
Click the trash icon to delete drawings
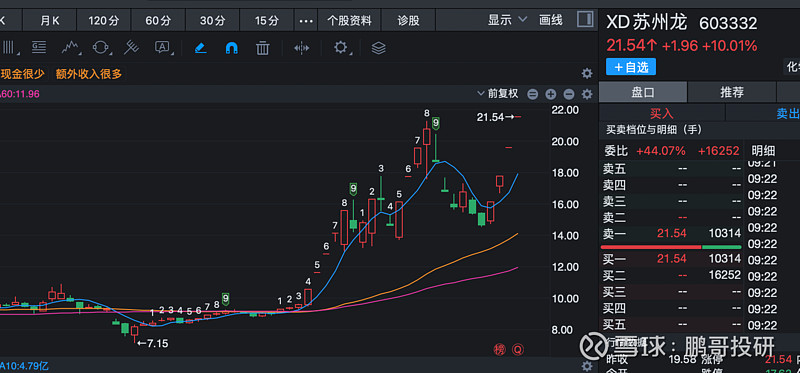262,48
